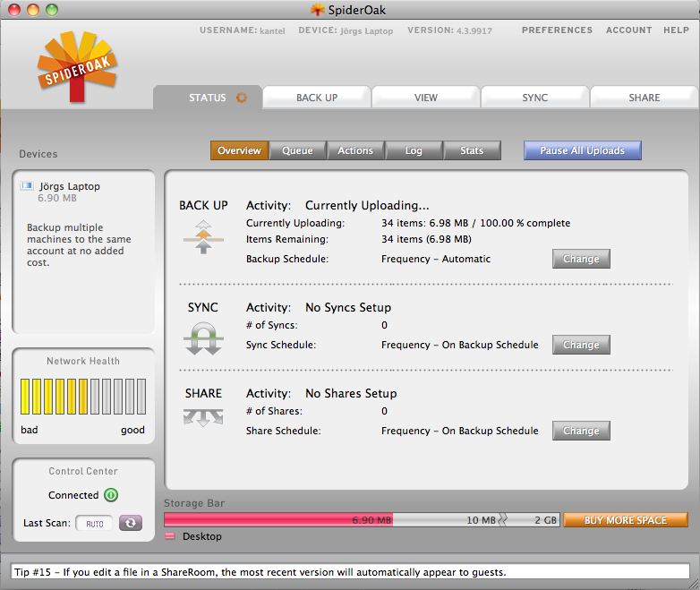The image size is (700, 590).
Task: Click the tip #15 text bar
Action: click(350, 572)
